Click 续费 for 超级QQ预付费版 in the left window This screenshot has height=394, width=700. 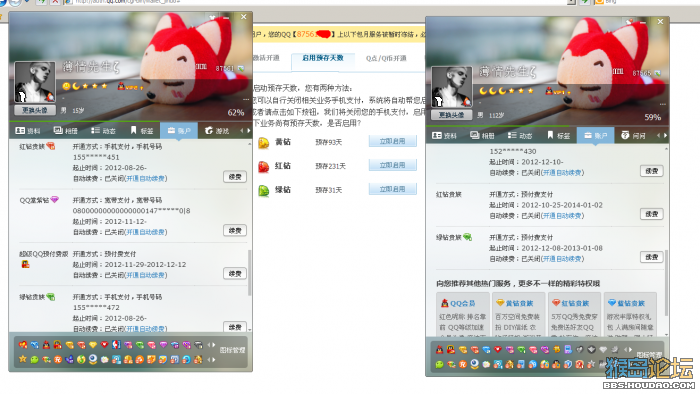(235, 274)
